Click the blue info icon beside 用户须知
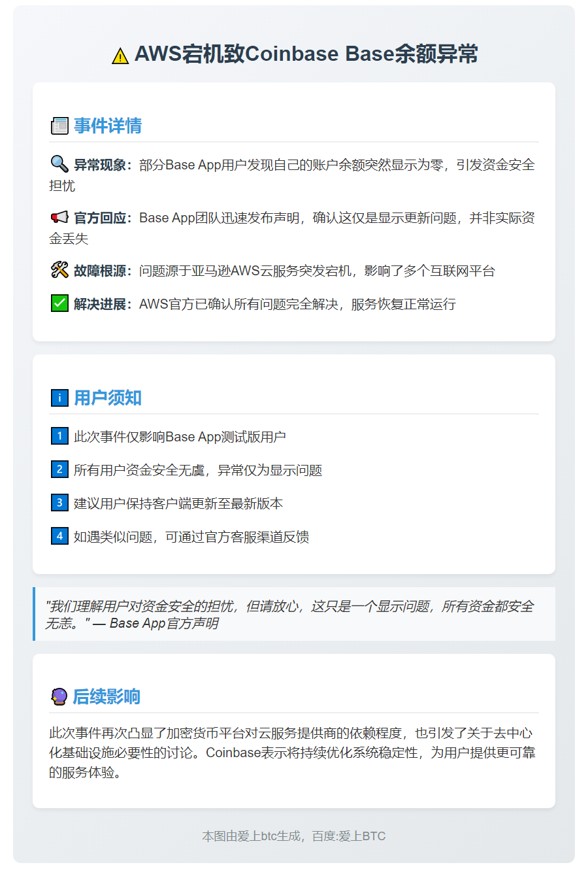Image resolution: width=588 pixels, height=884 pixels. point(59,398)
